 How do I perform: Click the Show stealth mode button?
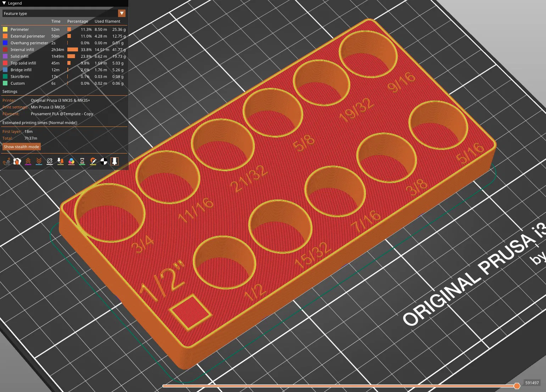[x=21, y=147]
